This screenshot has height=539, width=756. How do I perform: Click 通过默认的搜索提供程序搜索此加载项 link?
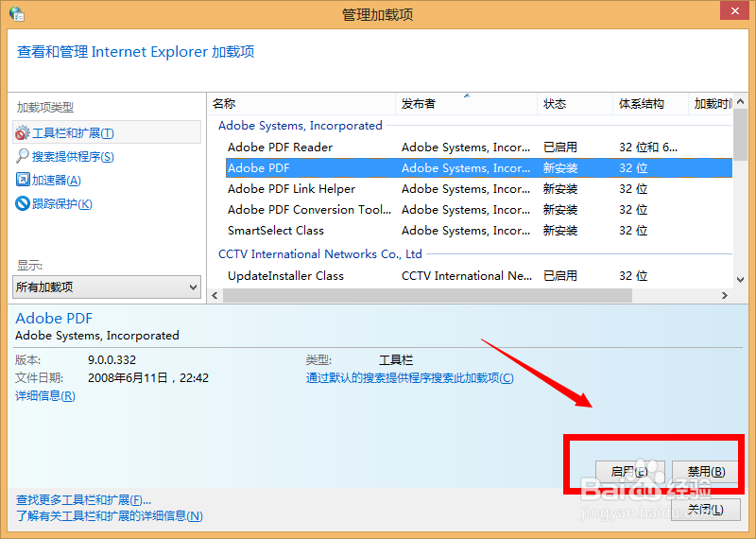click(410, 378)
